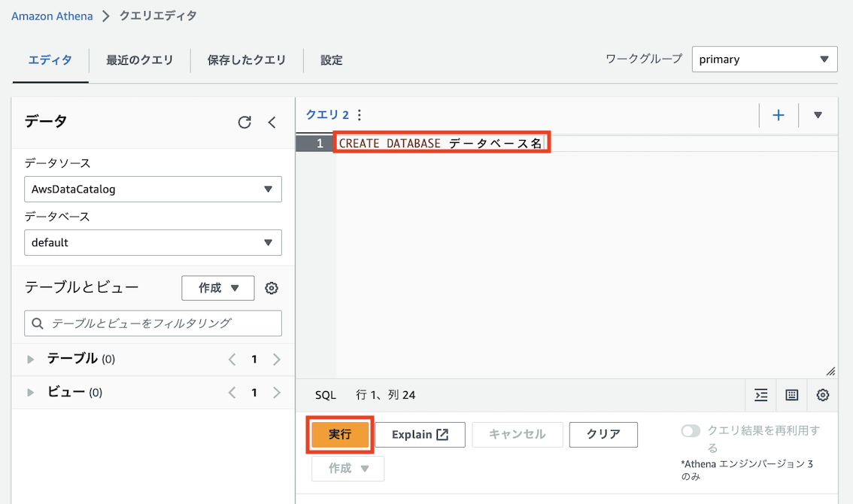Screen dimensions: 853x504
Task: Click the search icon in table filter
Action: click(x=36, y=324)
